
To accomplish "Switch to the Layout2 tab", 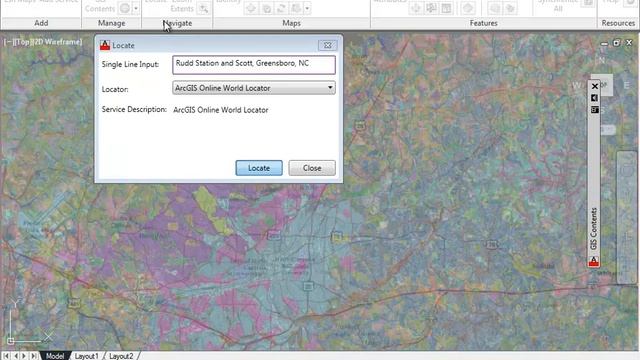I will 121,356.
